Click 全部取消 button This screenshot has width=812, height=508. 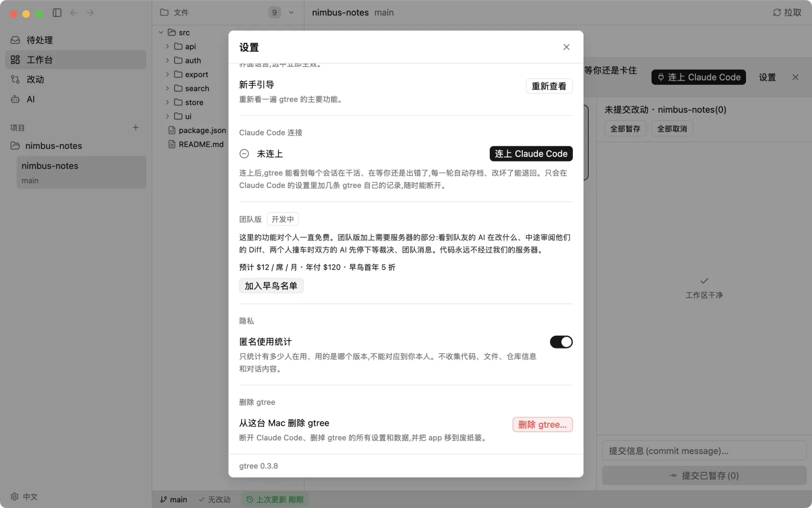click(x=672, y=129)
